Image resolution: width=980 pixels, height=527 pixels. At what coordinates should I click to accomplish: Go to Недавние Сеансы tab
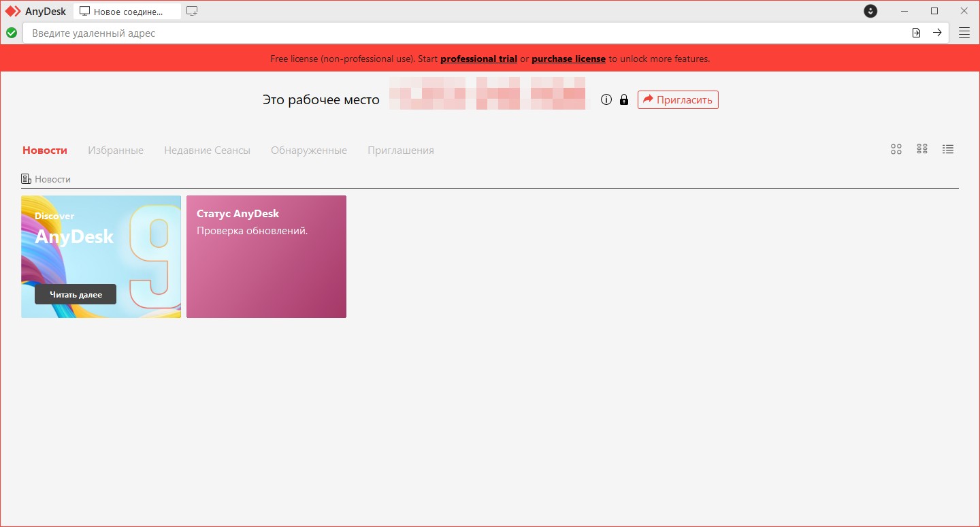(x=207, y=150)
